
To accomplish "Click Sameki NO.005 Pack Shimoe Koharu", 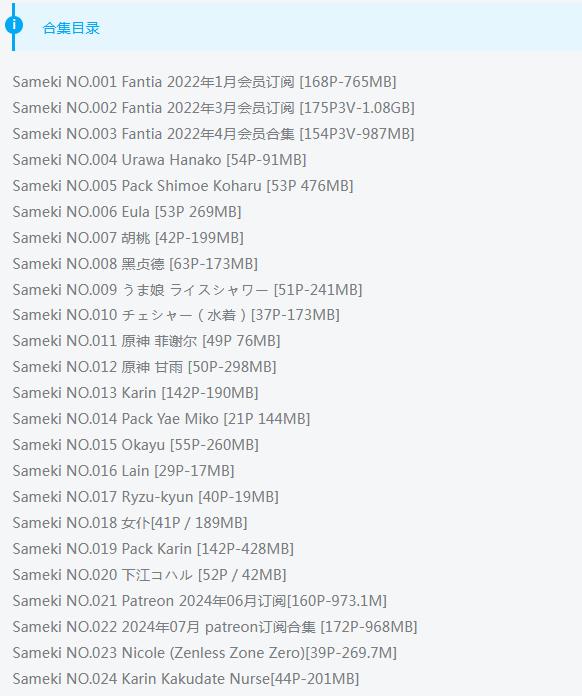I will (183, 186).
